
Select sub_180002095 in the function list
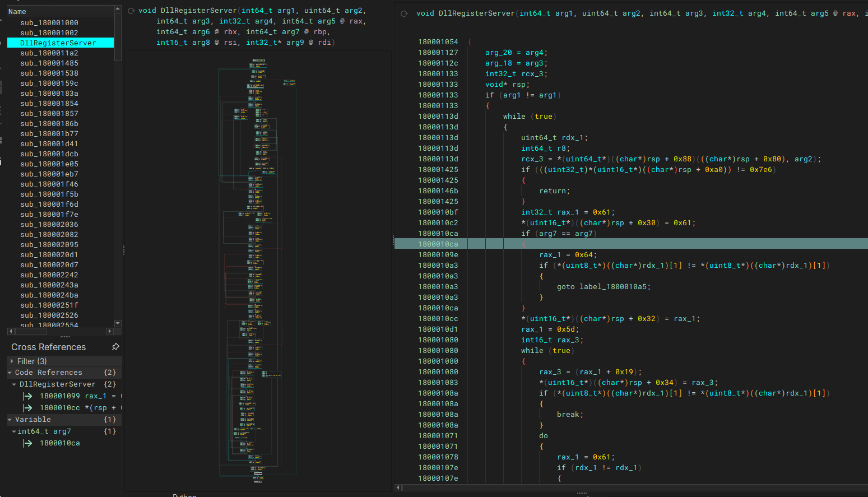click(x=61, y=244)
